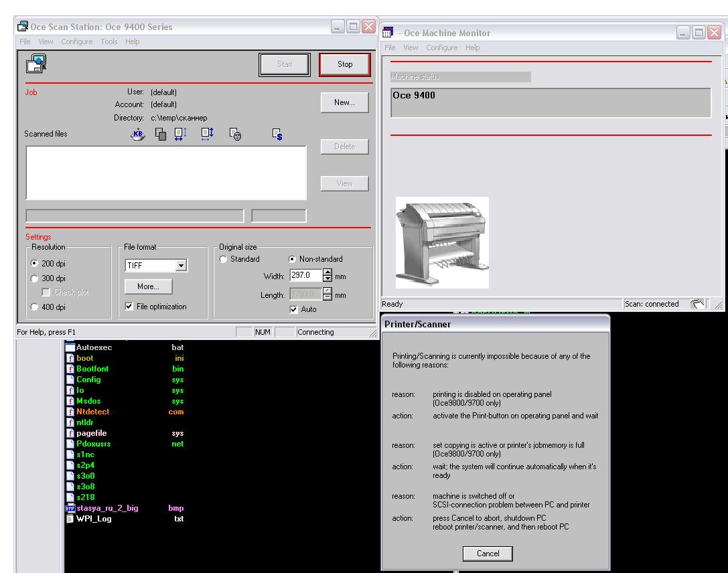Click the Scan Station logo icon near Start

(x=36, y=64)
